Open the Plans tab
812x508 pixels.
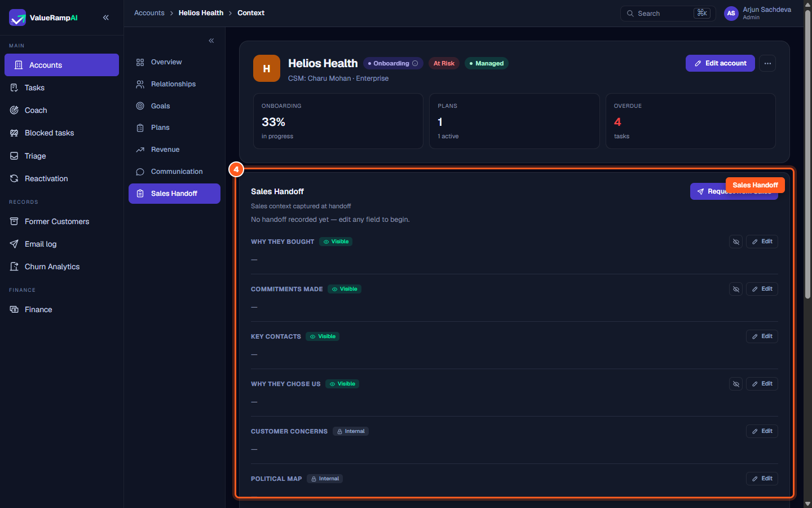coord(174,128)
